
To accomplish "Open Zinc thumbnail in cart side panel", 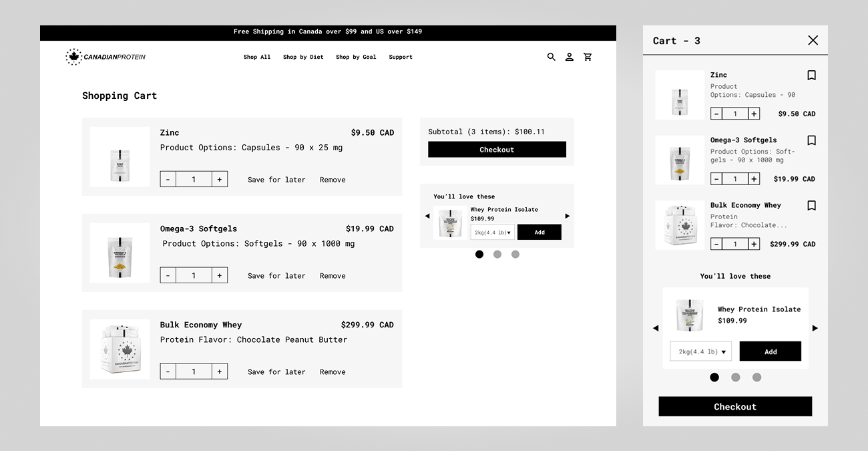I will click(680, 95).
